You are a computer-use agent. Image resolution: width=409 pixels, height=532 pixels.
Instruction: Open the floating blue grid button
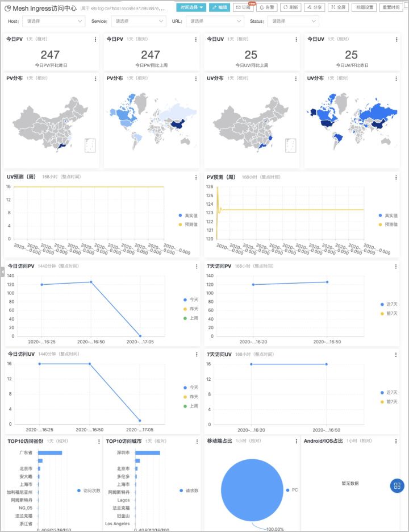(x=397, y=485)
